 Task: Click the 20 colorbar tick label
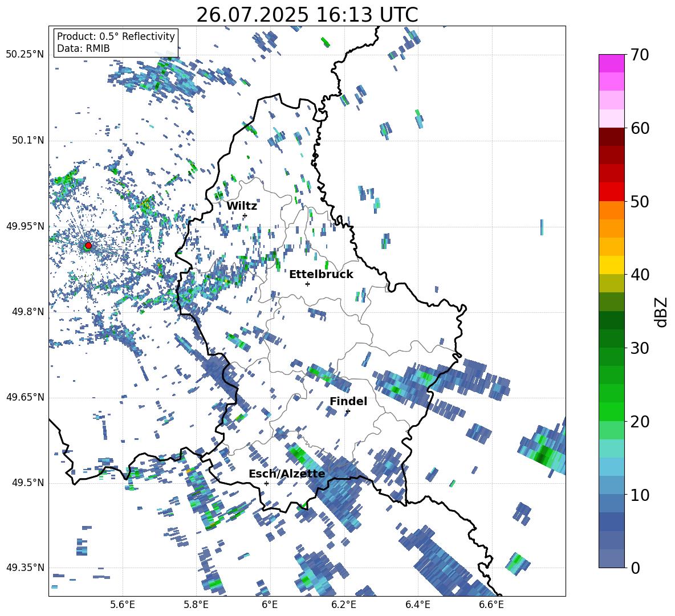[x=640, y=421]
